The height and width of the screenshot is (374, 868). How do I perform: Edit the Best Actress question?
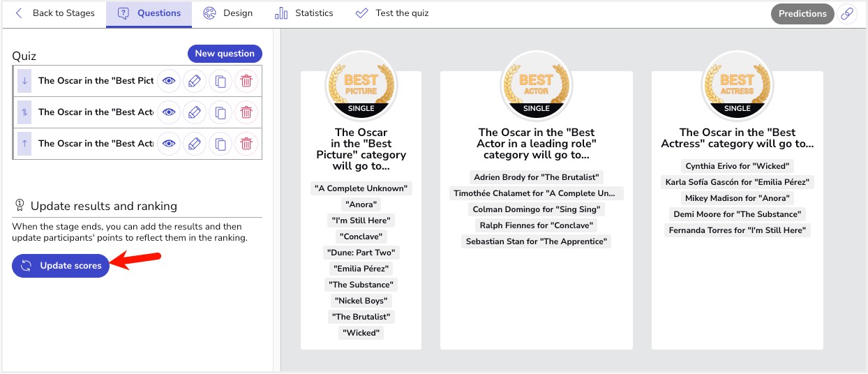click(x=195, y=144)
